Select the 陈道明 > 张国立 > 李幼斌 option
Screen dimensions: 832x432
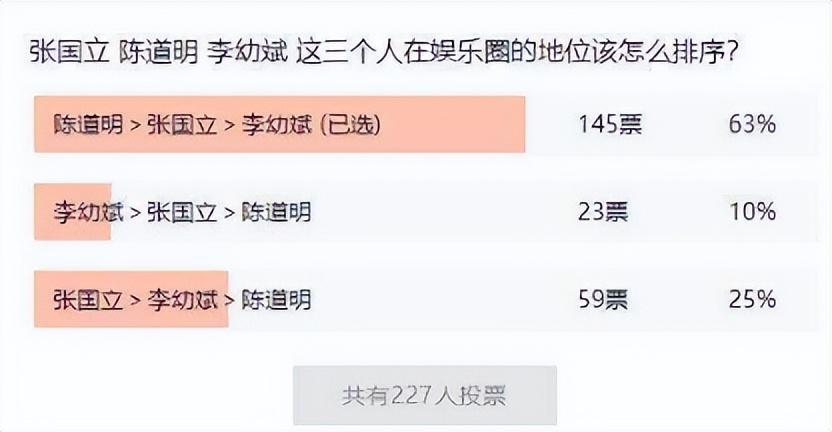tap(426, 125)
